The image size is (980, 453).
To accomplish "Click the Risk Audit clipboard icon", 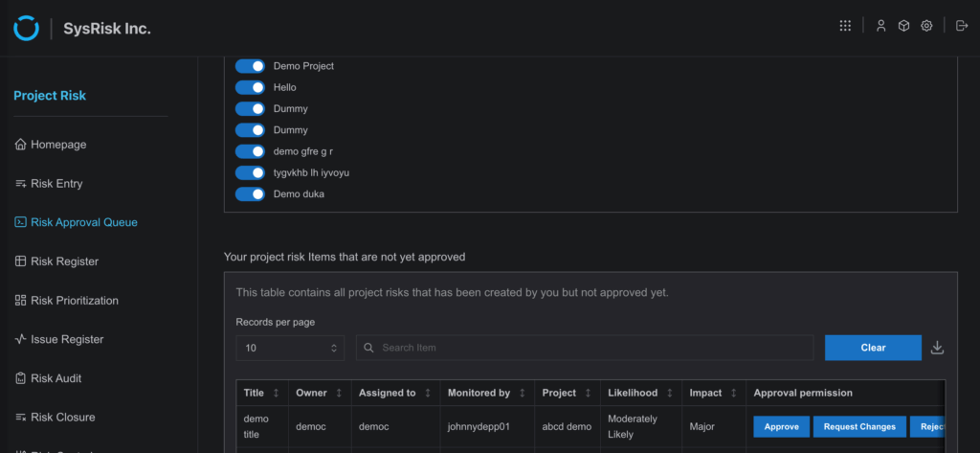I will pos(21,378).
